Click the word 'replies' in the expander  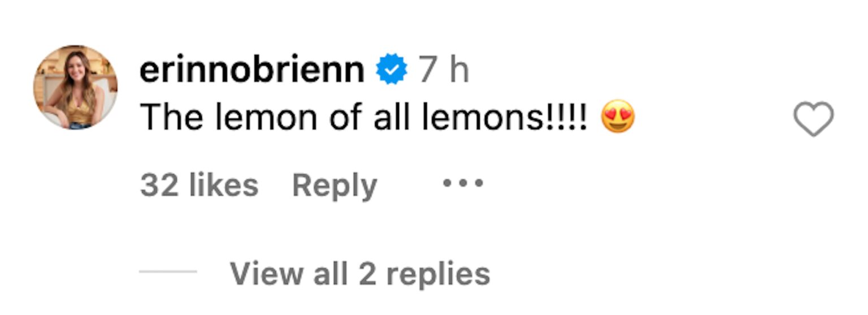(x=439, y=274)
